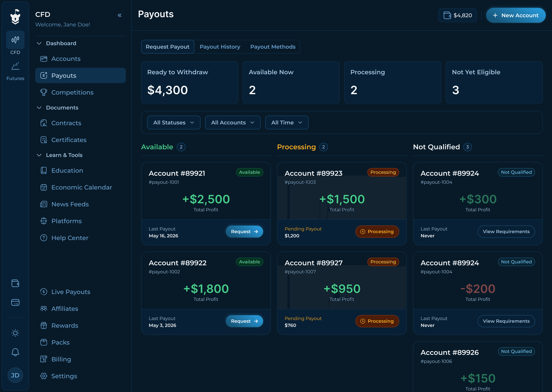
Task: Click the card icon in left rail
Action: pos(15,302)
